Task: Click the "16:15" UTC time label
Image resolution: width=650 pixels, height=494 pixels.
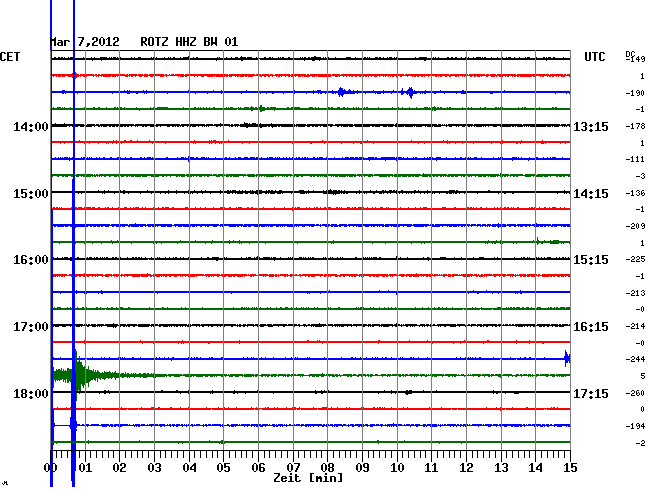Action: pos(591,327)
